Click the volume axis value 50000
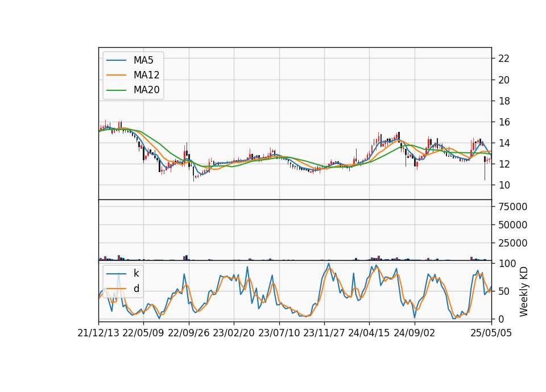 [x=512, y=225]
